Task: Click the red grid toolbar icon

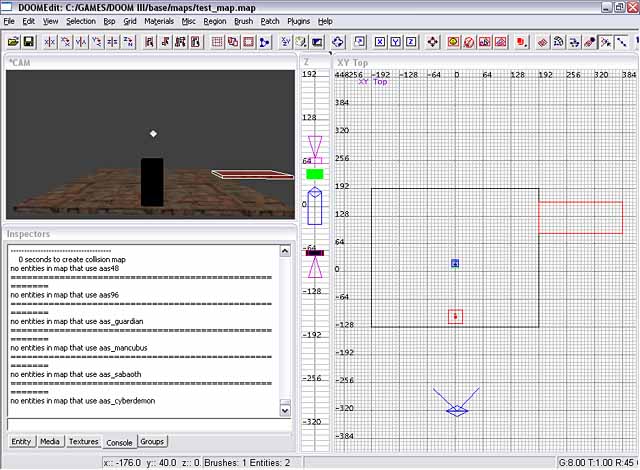Action: coord(217,42)
